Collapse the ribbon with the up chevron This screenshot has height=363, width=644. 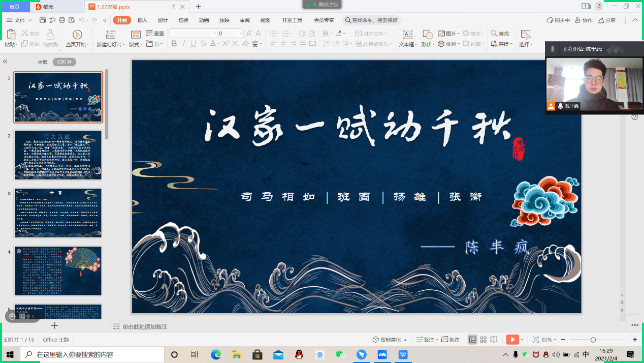coord(635,20)
